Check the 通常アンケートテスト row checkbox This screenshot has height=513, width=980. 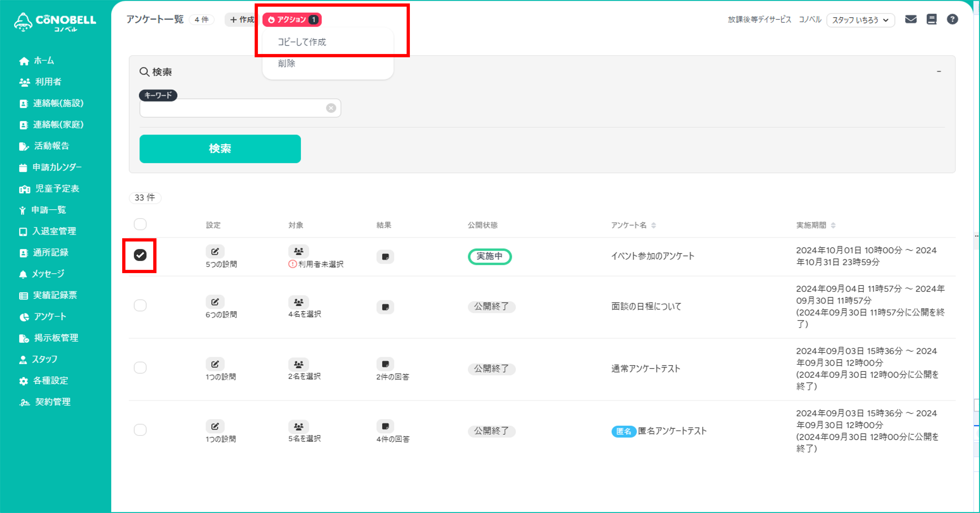[x=140, y=368]
